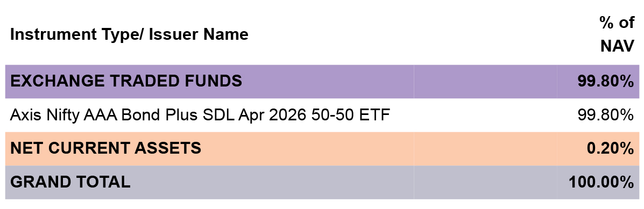This screenshot has width=644, height=209.
Task: Click the GRAND TOTAL label
Action: [x=70, y=182]
